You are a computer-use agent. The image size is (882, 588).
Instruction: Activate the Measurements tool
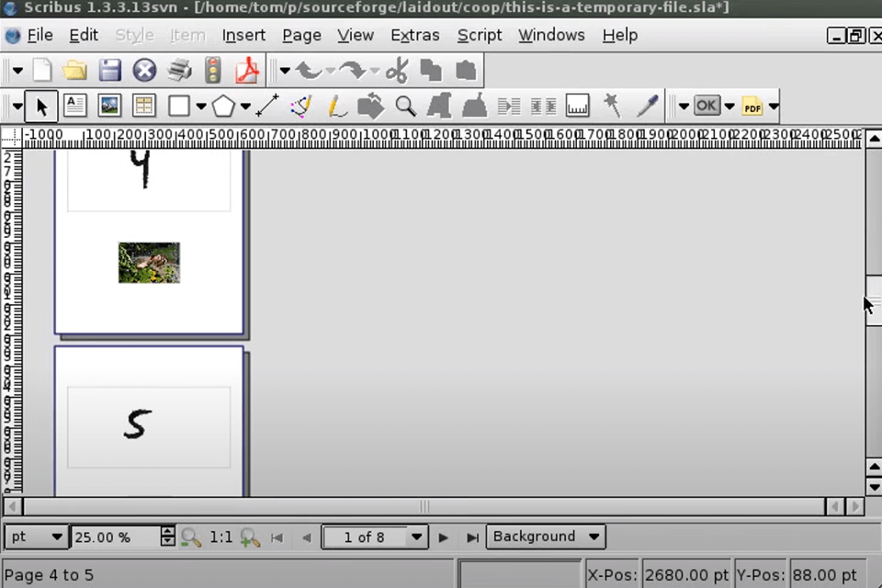(x=577, y=106)
